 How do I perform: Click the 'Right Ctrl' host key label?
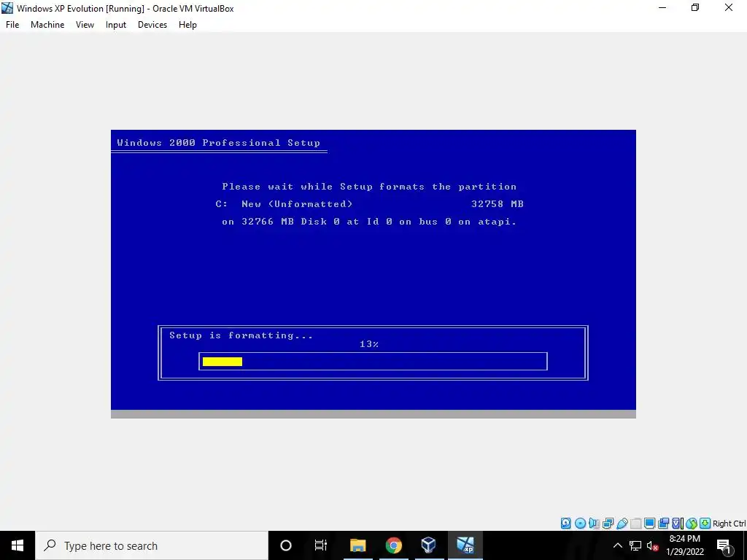tap(729, 524)
